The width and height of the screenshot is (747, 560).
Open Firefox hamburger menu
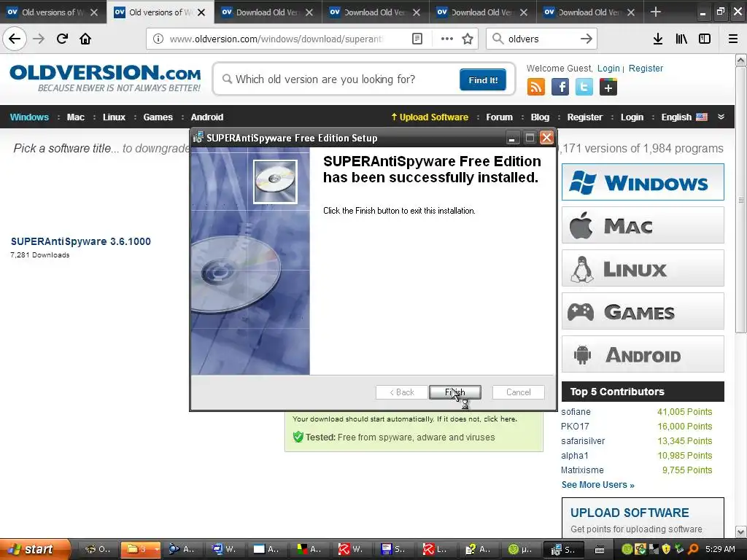(x=733, y=39)
